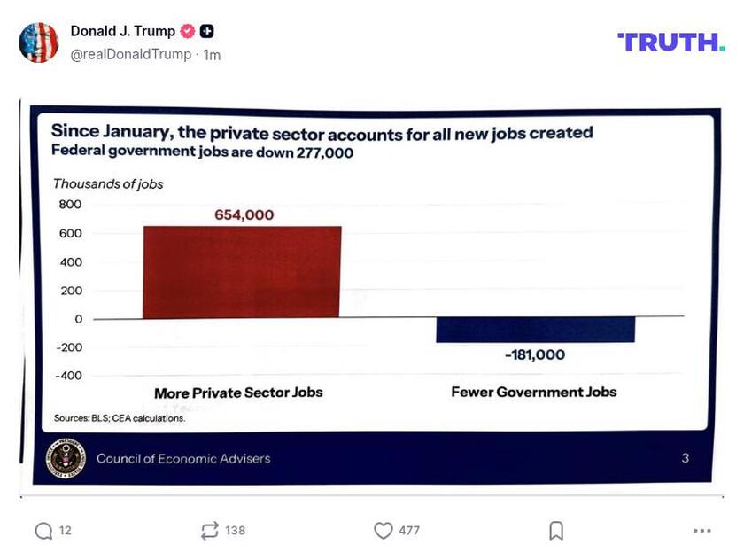744x560 pixels.
Task: Click the TRUTH. logo
Action: tap(671, 40)
